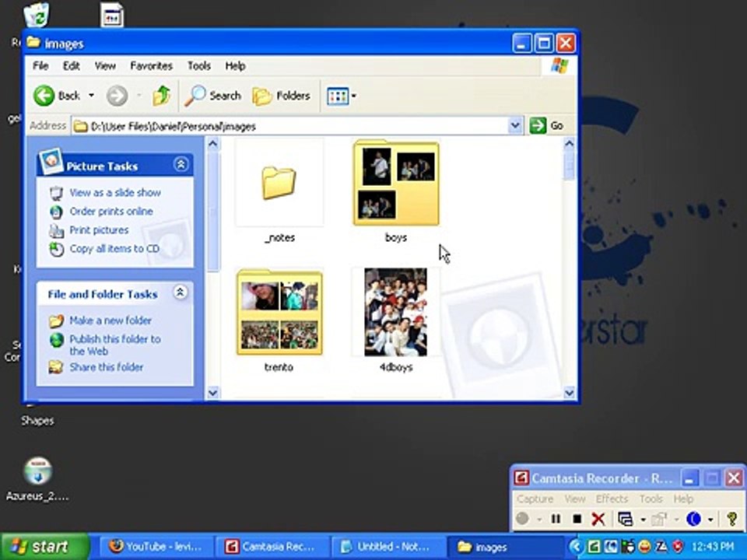Click the greyed Forward arrow button
The image size is (747, 560).
pos(117,96)
